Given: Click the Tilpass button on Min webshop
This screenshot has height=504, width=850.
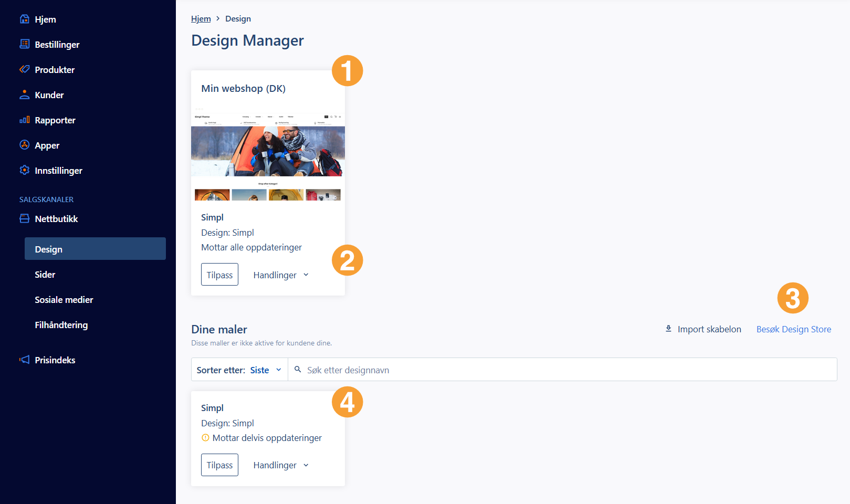Looking at the screenshot, I should [x=219, y=274].
